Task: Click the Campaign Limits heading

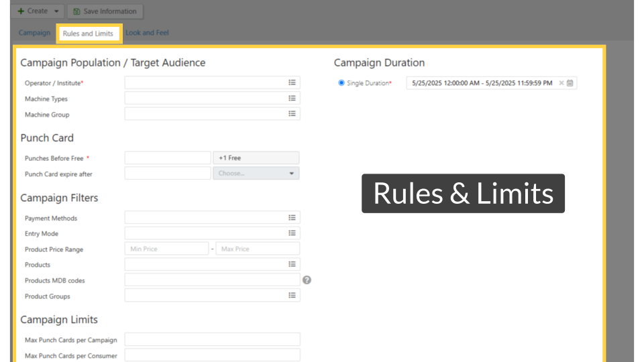Action: click(59, 320)
